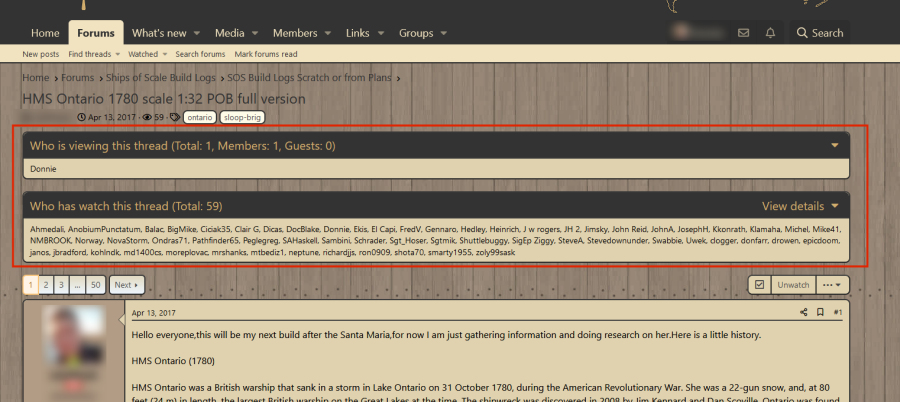This screenshot has height=402, width=900.
Task: Expand View details in the watch block
Action: pyautogui.click(x=800, y=206)
